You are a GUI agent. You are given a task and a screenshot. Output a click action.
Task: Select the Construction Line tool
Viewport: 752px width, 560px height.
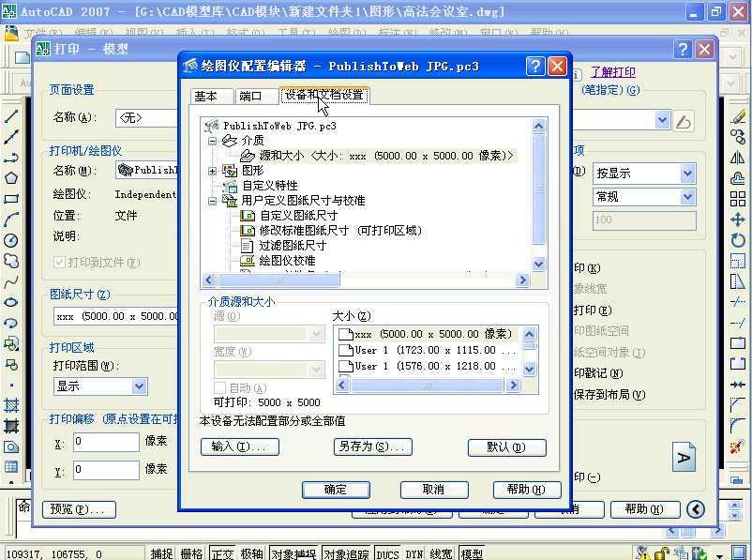11,137
